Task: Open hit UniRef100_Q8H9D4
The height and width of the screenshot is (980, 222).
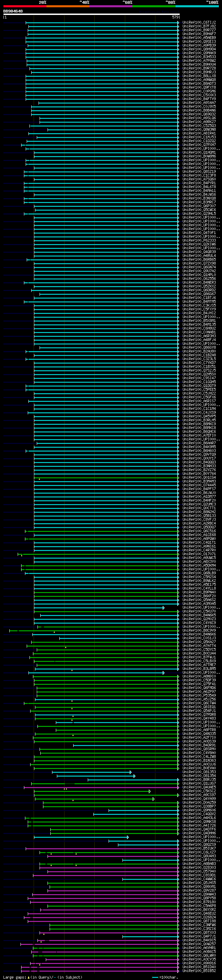Action: point(199,49)
